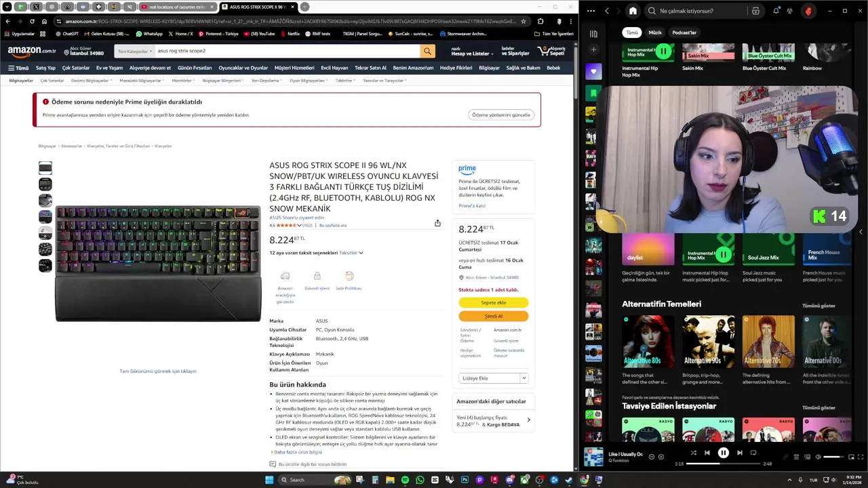Open Spotify mini player
Viewport: 868px width, 488px height.
[x=850, y=457]
